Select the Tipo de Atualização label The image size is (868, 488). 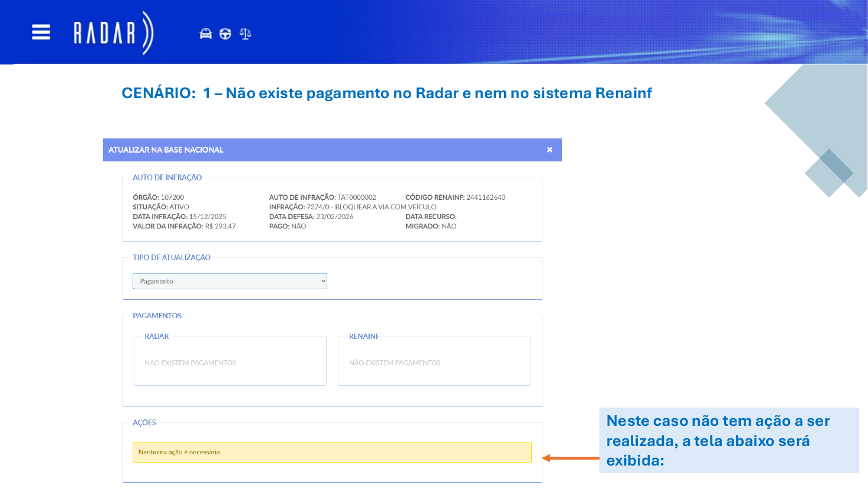pos(172,257)
